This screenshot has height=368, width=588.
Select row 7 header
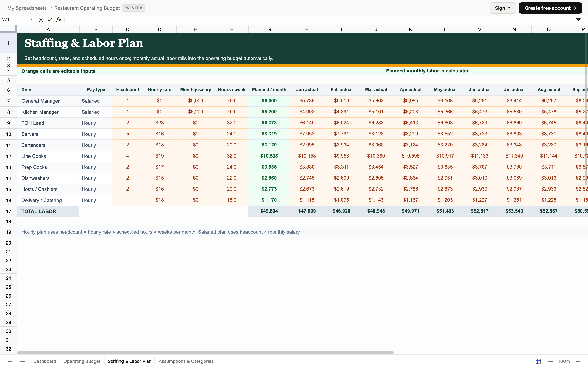tap(8, 101)
